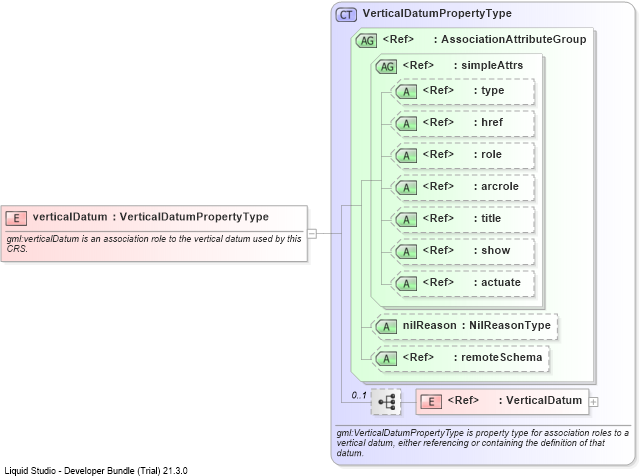Click the 0..1 cardinality label
Image resolution: width=640 pixels, height=476 pixels.
click(359, 395)
